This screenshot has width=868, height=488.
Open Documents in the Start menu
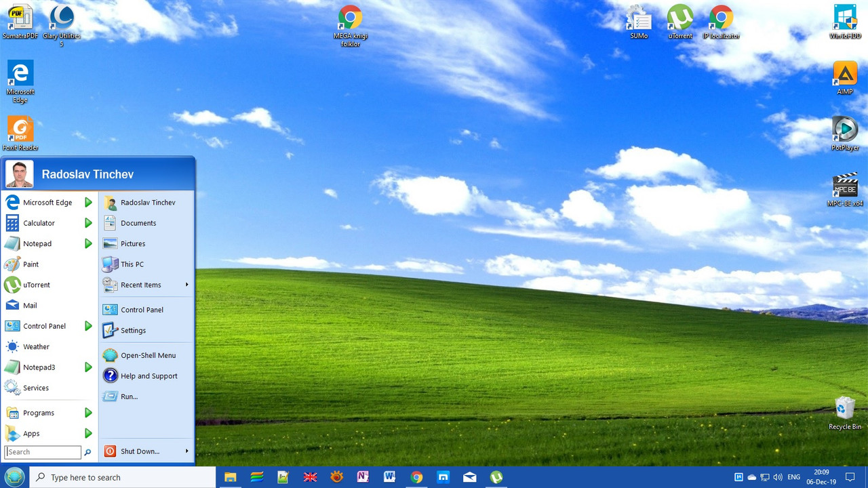coord(146,223)
